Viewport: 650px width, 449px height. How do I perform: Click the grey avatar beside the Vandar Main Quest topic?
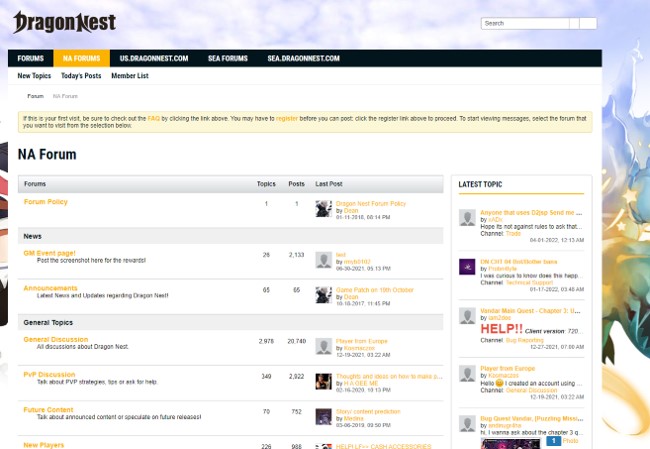466,316
